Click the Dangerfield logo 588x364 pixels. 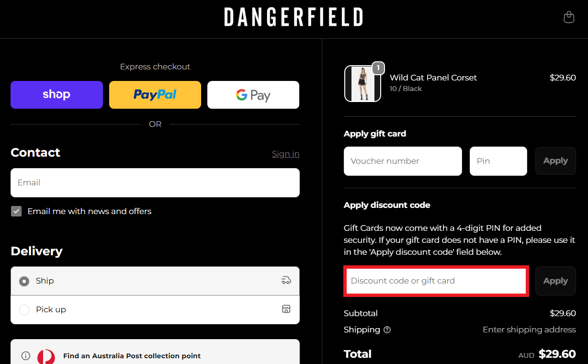tap(294, 17)
